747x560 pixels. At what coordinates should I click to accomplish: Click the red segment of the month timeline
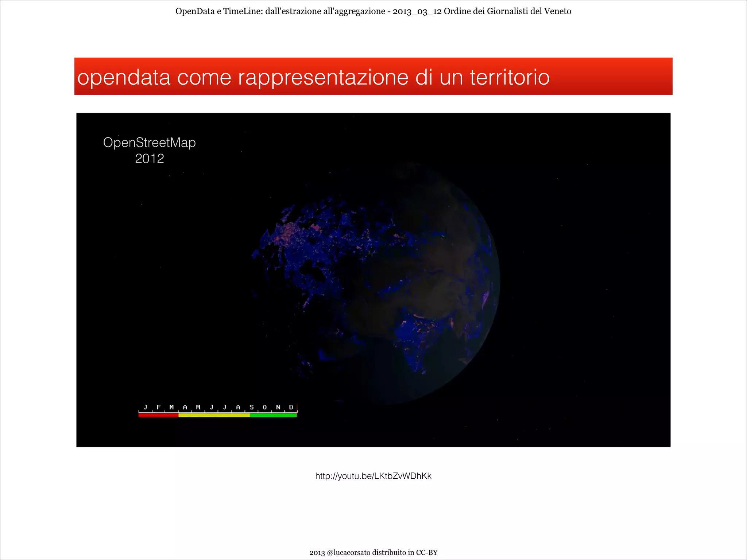point(158,415)
